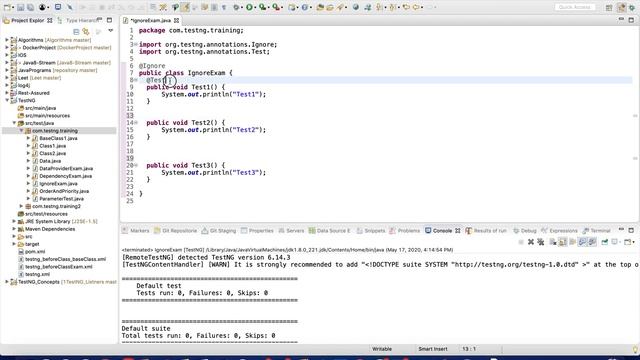640x360 pixels.
Task: Expand the Rest-Assured project
Action: click(x=7, y=93)
